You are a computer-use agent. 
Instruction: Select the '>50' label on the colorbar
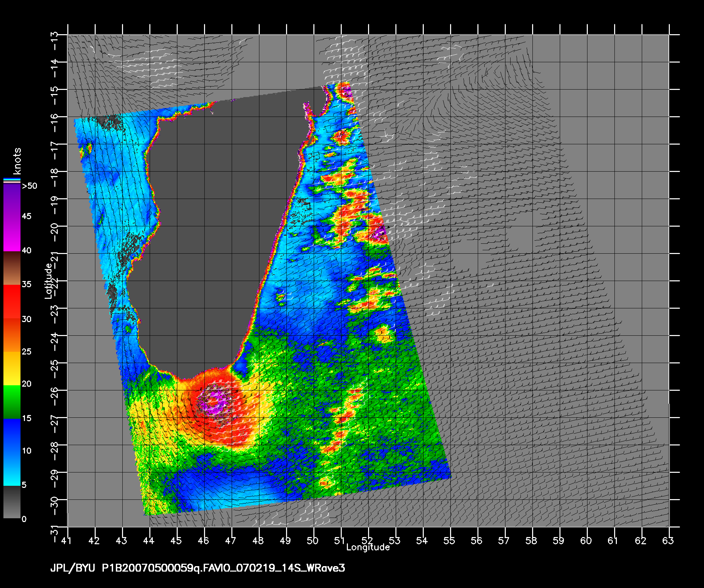coord(29,186)
